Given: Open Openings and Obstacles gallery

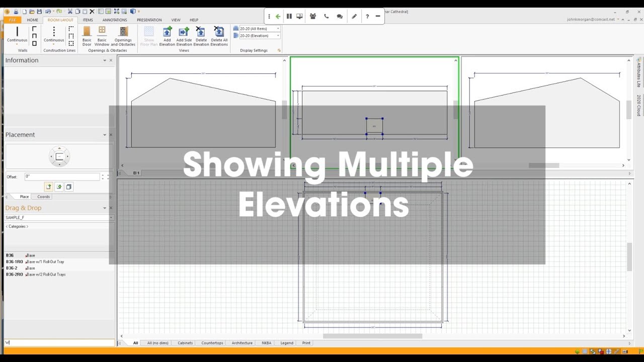Looking at the screenshot, I should pos(123,36).
